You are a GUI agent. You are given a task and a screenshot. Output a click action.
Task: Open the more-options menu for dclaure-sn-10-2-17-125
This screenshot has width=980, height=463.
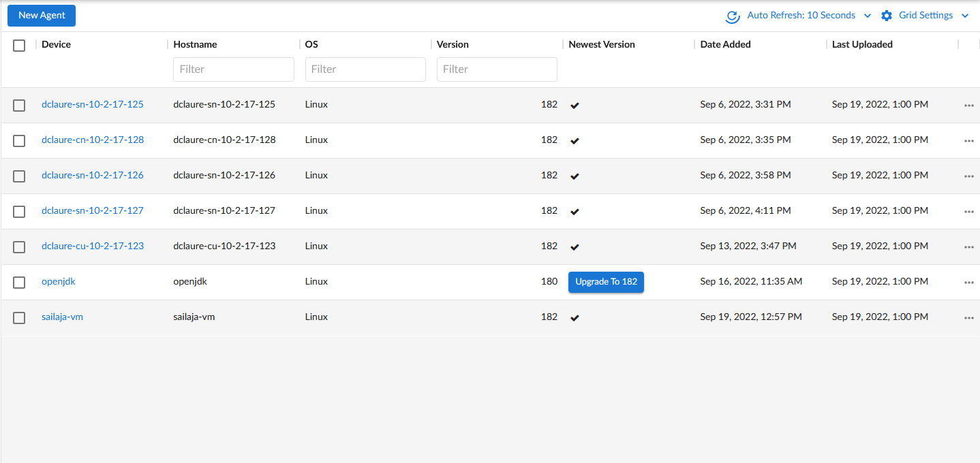point(968,106)
